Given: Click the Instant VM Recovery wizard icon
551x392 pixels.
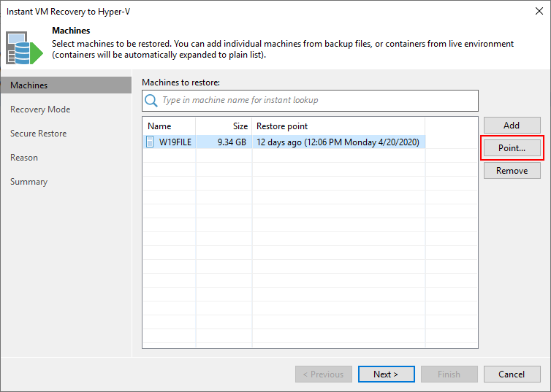Looking at the screenshot, I should [24, 47].
